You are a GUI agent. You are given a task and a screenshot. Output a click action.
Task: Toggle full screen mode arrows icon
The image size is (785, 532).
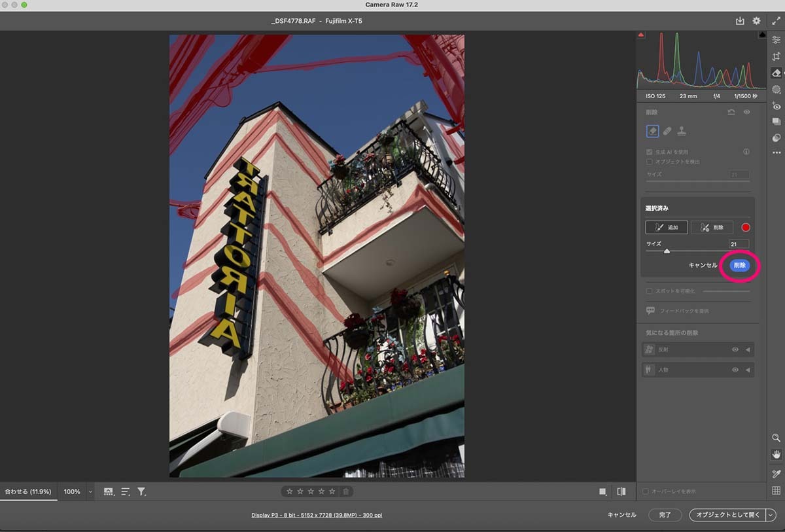click(776, 21)
